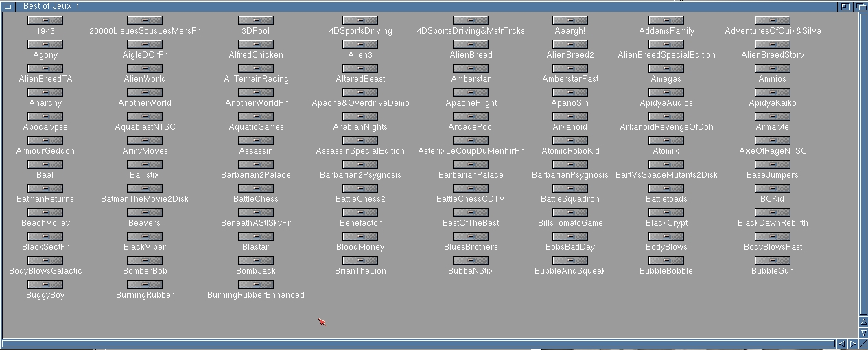Click the BluesBrothers label

pos(471,247)
